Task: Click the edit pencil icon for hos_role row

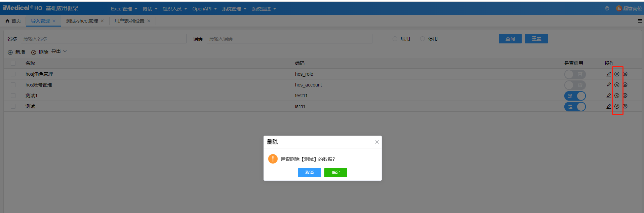Action: (x=608, y=74)
